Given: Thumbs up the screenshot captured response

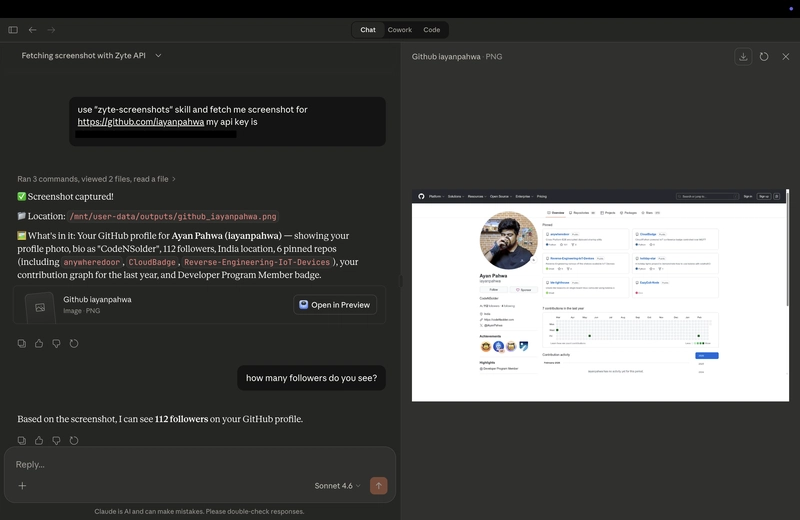Looking at the screenshot, I should (39, 343).
